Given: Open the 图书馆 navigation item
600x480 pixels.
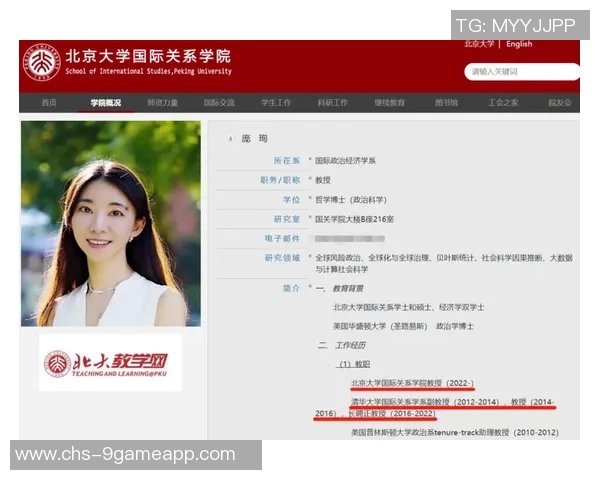Looking at the screenshot, I should coord(446,103).
